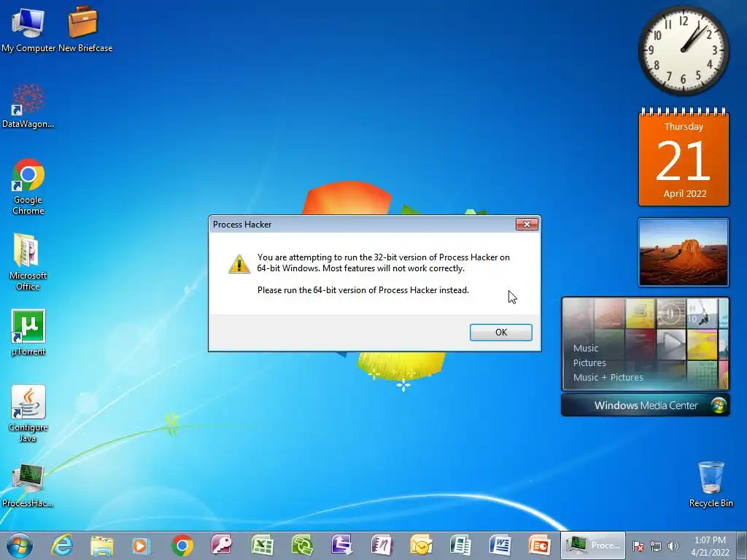
Task: Click the volume speaker icon in the tray
Action: click(673, 546)
